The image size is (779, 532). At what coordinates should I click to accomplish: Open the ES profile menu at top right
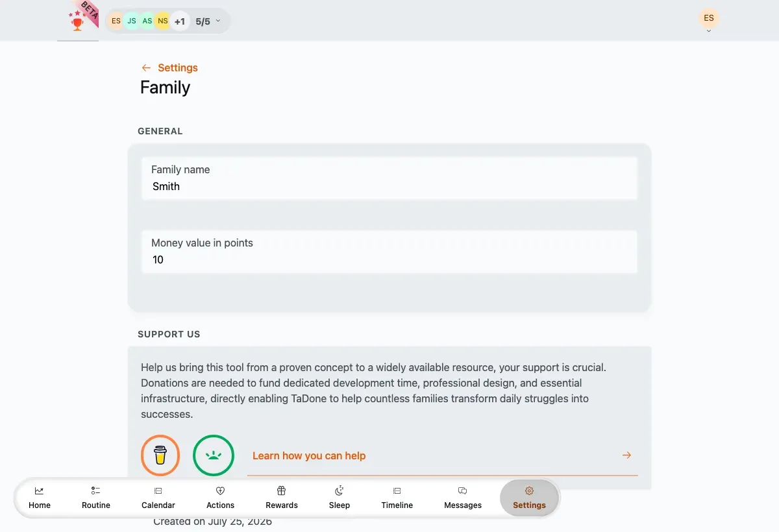tap(709, 19)
